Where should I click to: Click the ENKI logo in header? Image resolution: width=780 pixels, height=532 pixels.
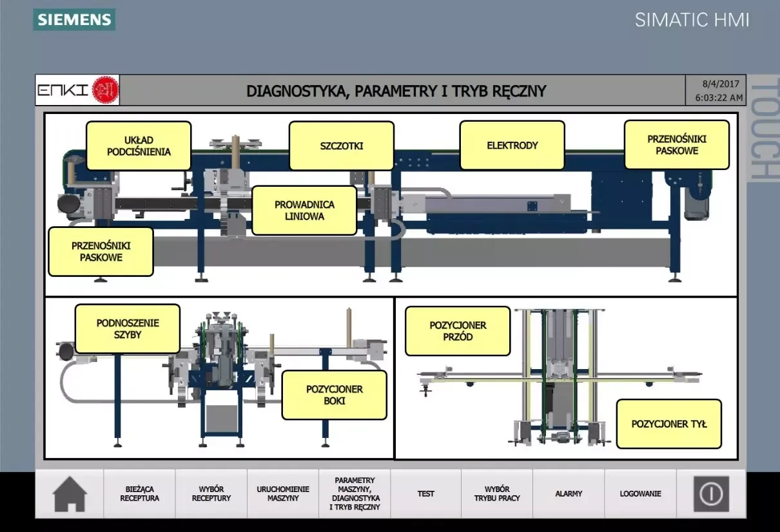tap(77, 91)
